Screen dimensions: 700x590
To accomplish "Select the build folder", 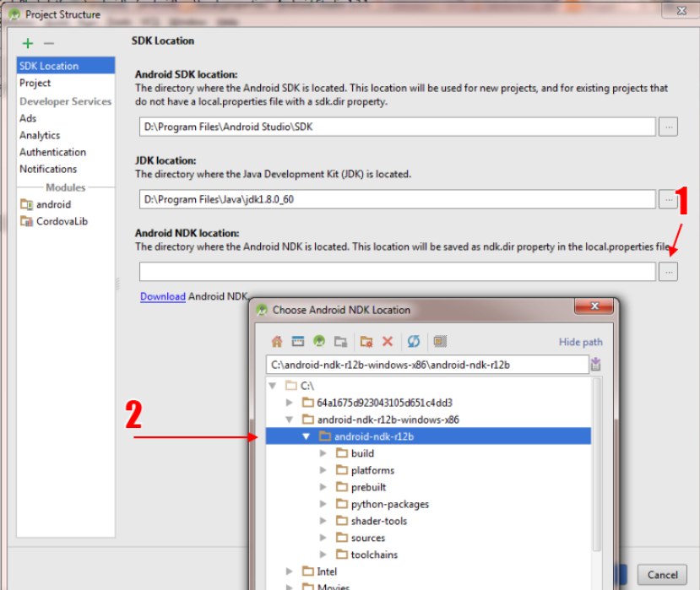I will 362,453.
